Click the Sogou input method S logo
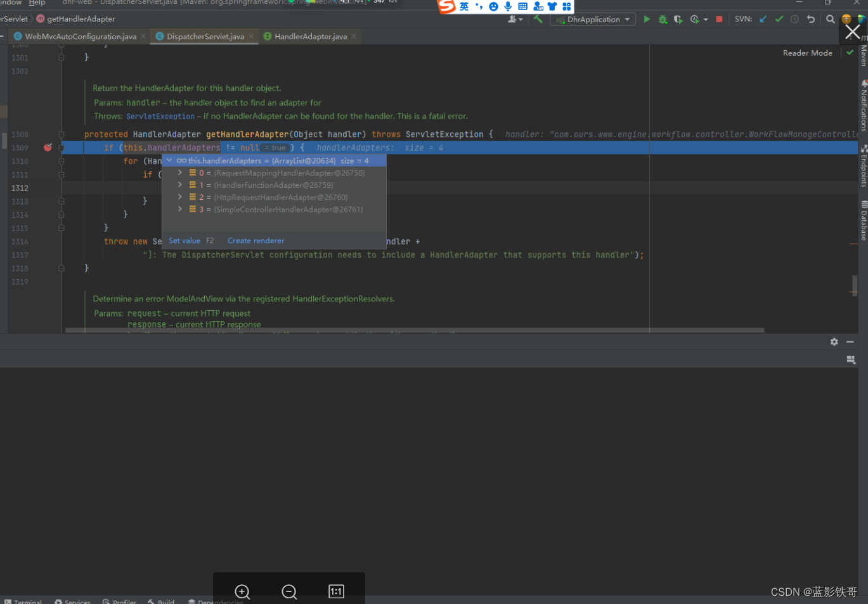This screenshot has width=868, height=604. (447, 6)
